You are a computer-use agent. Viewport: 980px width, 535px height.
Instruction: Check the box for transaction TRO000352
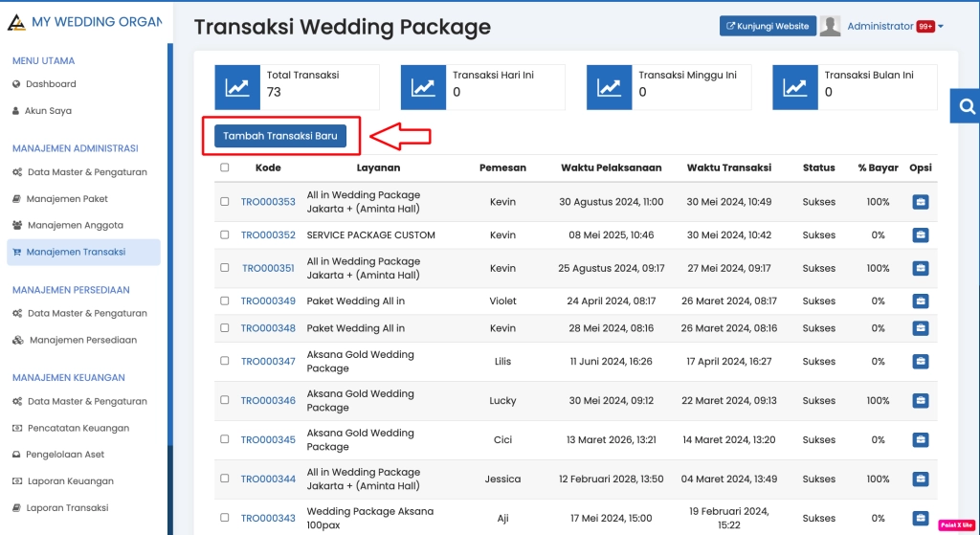click(225, 235)
